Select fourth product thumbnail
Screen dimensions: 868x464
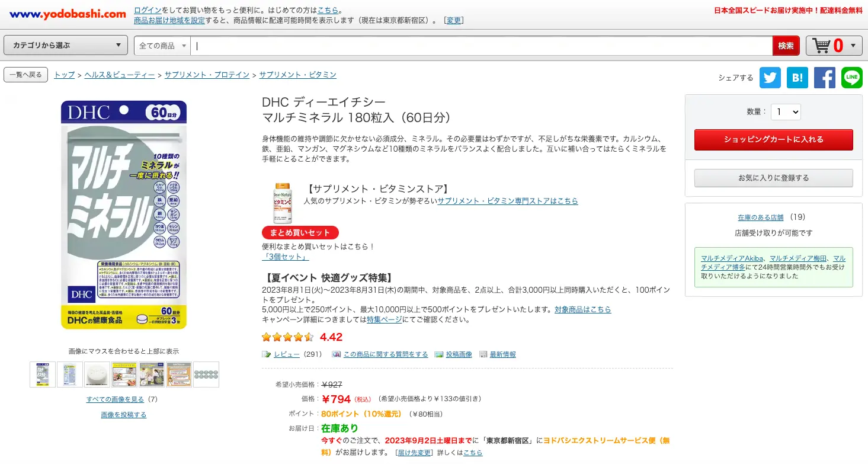[x=124, y=375]
